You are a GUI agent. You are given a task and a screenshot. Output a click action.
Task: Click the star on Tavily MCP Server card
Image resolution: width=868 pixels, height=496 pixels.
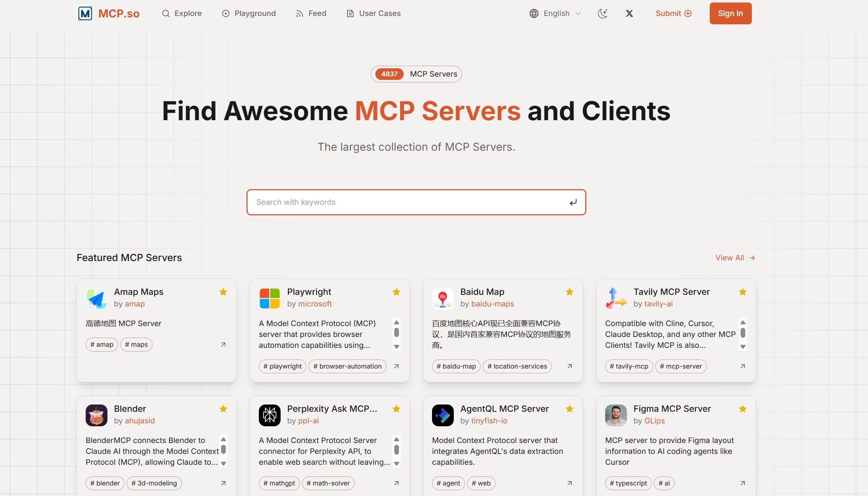743,292
